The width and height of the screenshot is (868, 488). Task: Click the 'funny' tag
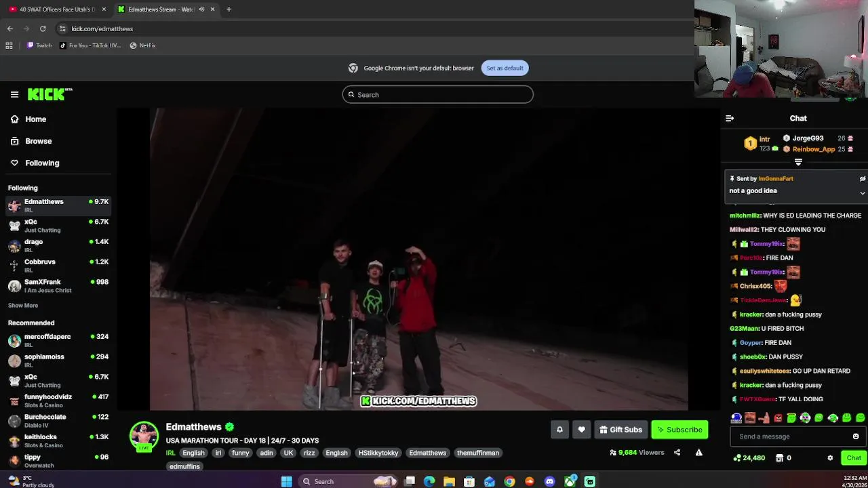241,453
